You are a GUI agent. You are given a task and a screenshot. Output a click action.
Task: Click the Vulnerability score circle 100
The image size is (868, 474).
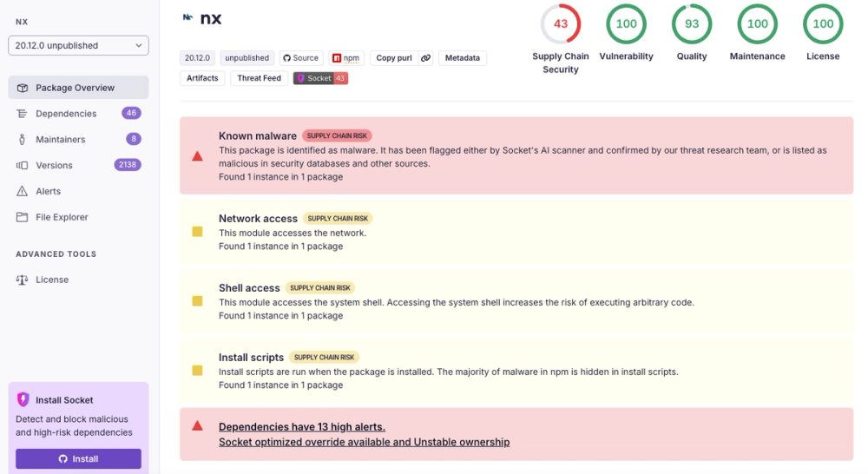626,23
